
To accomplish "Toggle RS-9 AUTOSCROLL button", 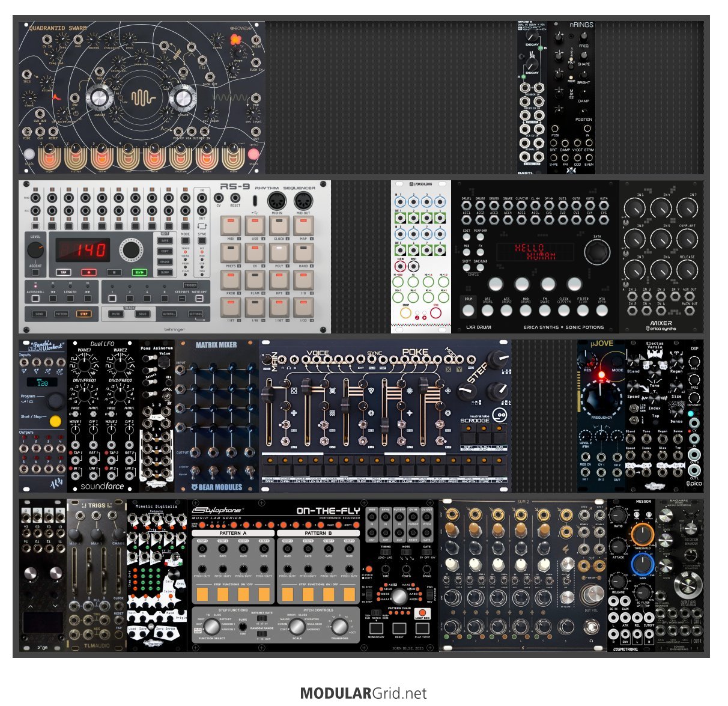I will point(35,299).
